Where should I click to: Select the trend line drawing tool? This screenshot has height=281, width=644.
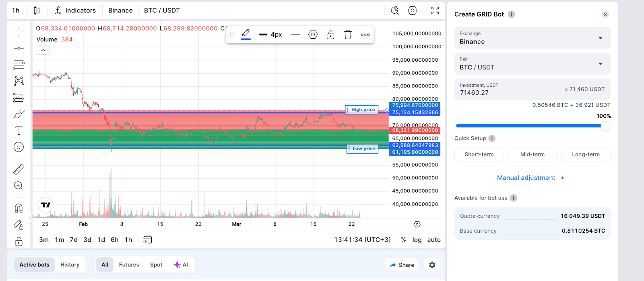(19, 48)
